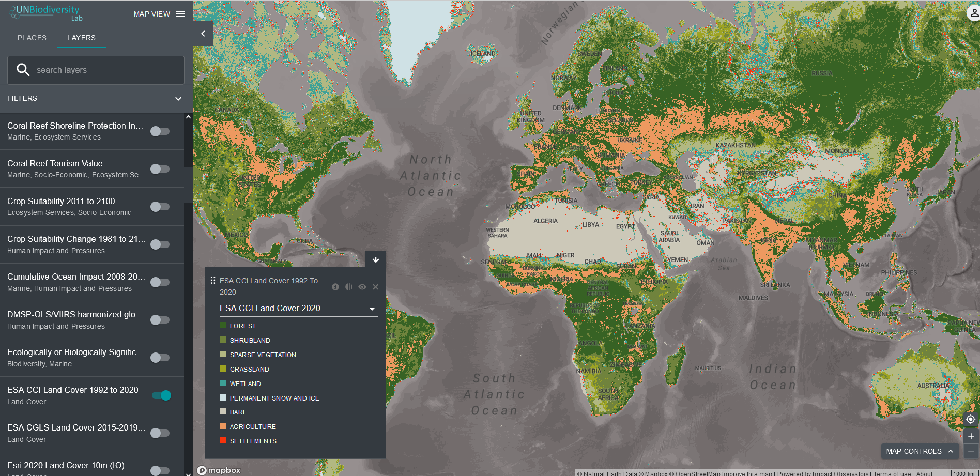Zoom in on the map with plus button
The image size is (980, 476).
point(971,436)
